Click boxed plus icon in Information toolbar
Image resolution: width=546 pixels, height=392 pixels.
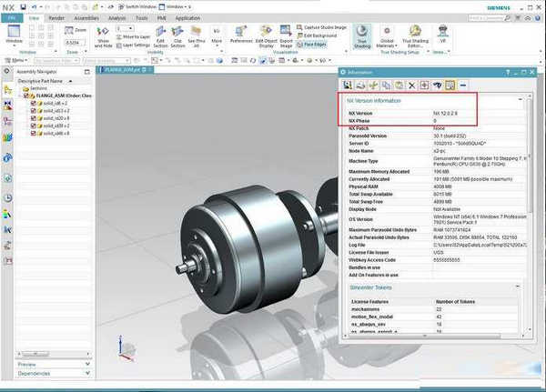click(x=424, y=85)
